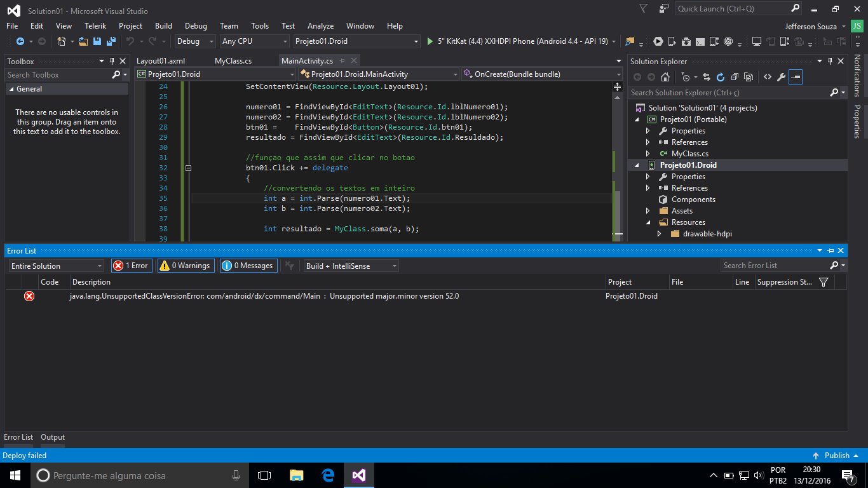This screenshot has height=488, width=868.
Task: Click the Publish button in status bar
Action: [837, 456]
